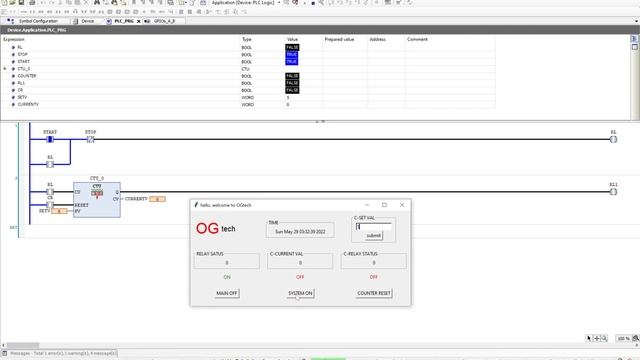Minimize the OGtech window
Viewport: 640px width, 360px height.
(x=367, y=205)
